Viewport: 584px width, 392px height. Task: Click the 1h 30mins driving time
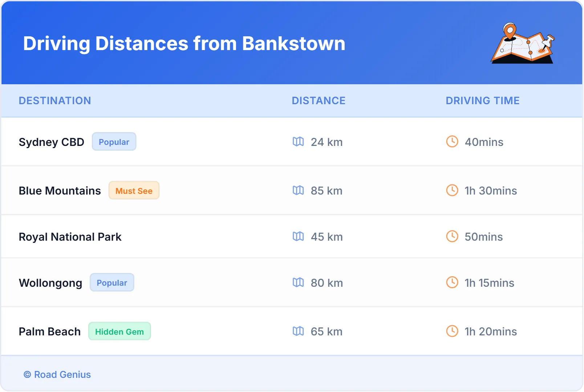point(491,191)
